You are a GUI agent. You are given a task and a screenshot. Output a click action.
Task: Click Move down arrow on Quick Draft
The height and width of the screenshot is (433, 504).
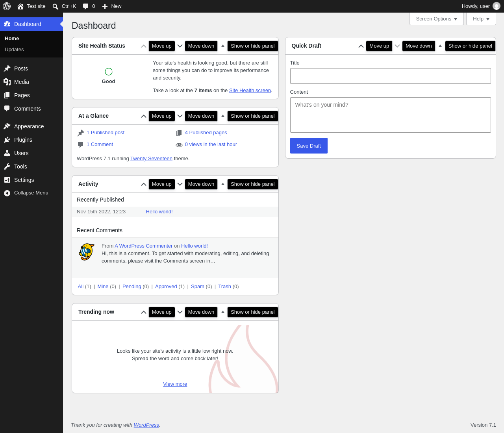tap(397, 46)
